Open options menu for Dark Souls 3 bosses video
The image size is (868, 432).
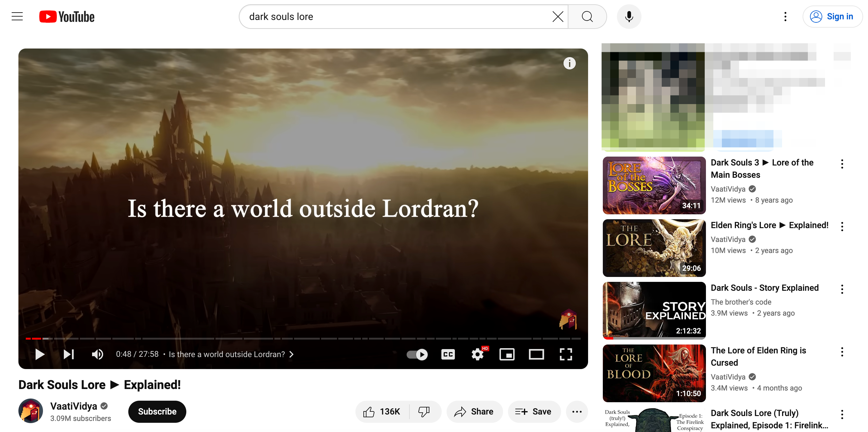[842, 164]
